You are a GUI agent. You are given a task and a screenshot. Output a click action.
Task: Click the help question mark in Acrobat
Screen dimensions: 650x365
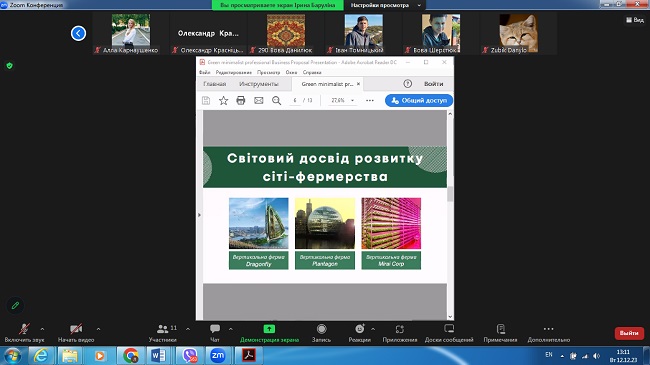pyautogui.click(x=407, y=84)
